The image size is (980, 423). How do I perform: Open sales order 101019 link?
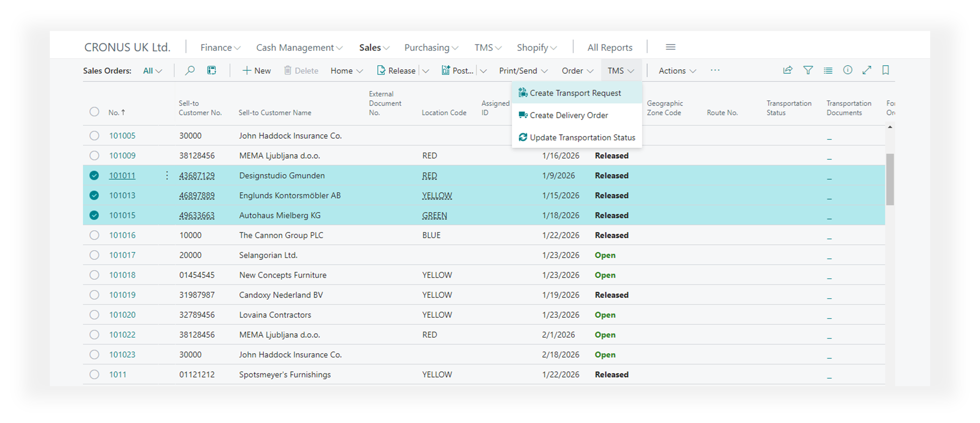point(122,295)
